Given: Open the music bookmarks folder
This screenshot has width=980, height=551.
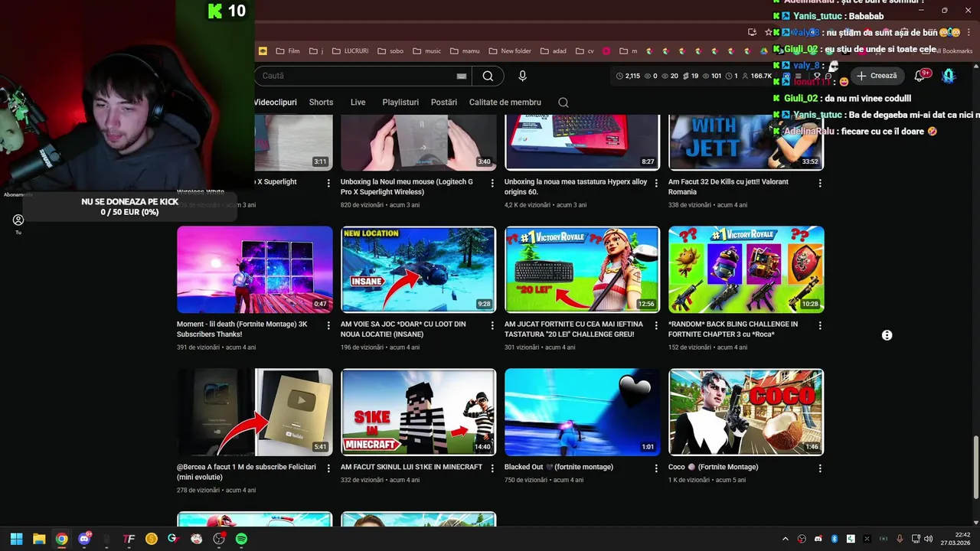Looking at the screenshot, I should pyautogui.click(x=426, y=51).
